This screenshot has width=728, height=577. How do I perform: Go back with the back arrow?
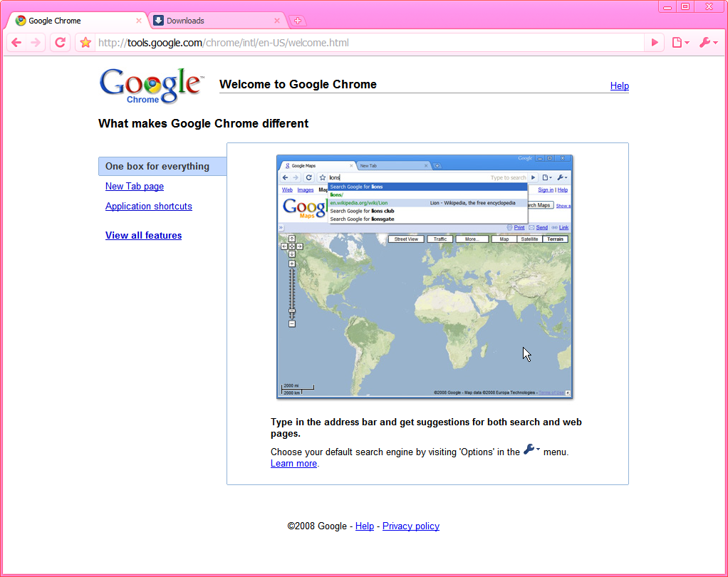(16, 43)
